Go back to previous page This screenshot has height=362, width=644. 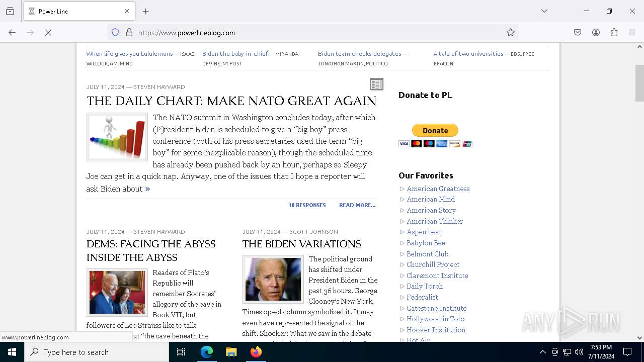click(12, 33)
